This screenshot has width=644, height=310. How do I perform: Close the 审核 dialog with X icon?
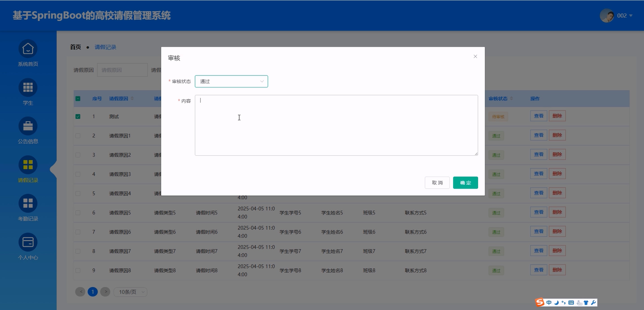click(x=475, y=57)
